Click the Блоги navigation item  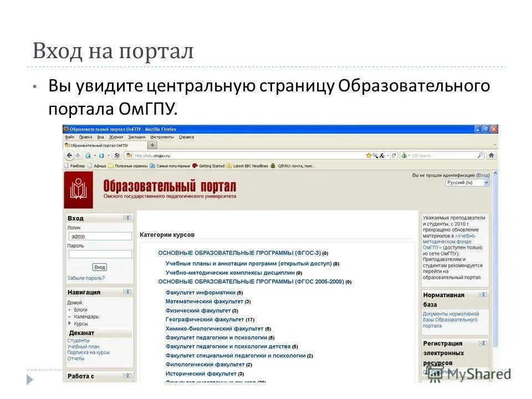click(x=80, y=310)
